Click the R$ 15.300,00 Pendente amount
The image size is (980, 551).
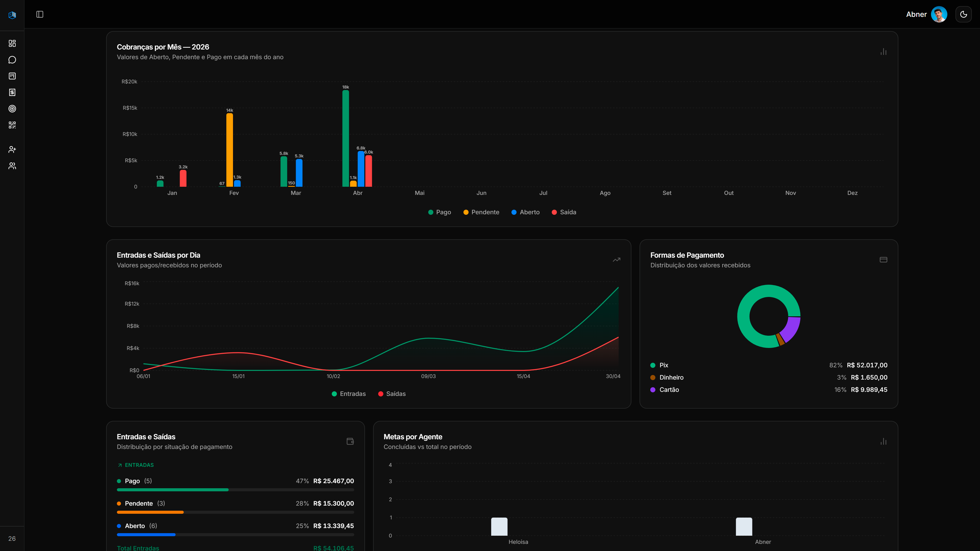(x=333, y=504)
